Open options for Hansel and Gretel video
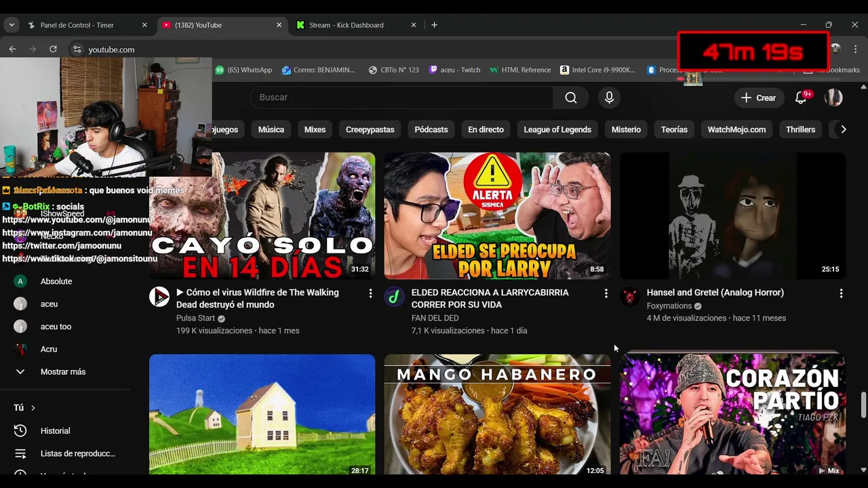Image resolution: width=868 pixels, height=488 pixels. click(x=841, y=293)
